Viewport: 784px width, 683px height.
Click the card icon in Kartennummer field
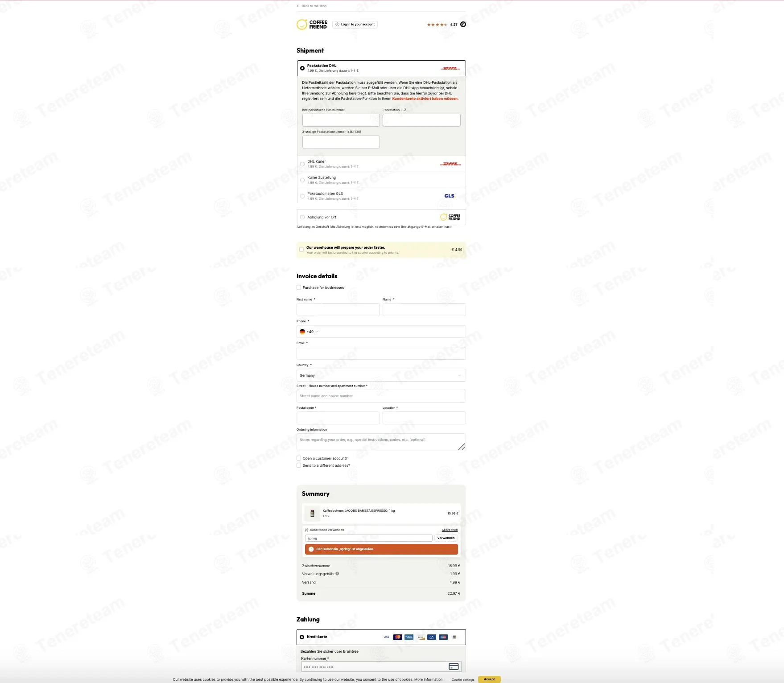454,667
